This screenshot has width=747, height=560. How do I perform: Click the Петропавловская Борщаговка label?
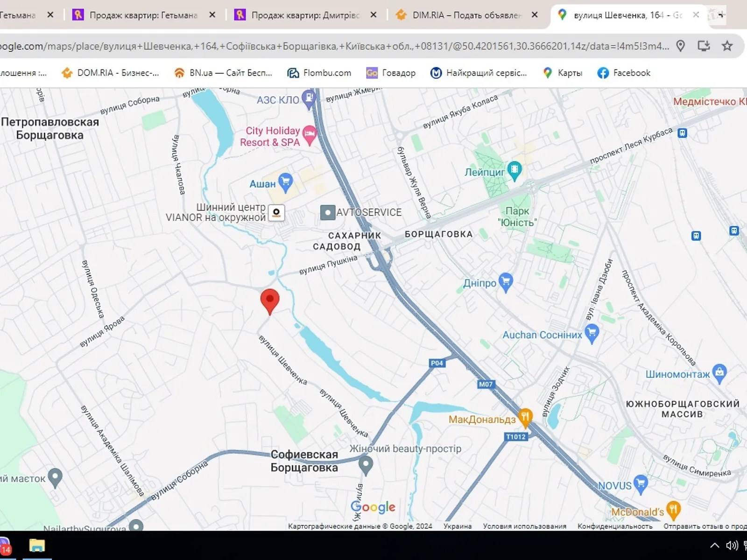click(50, 128)
